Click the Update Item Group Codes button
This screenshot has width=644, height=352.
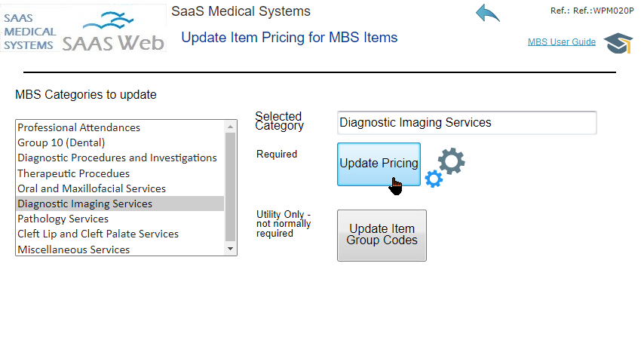point(382,235)
